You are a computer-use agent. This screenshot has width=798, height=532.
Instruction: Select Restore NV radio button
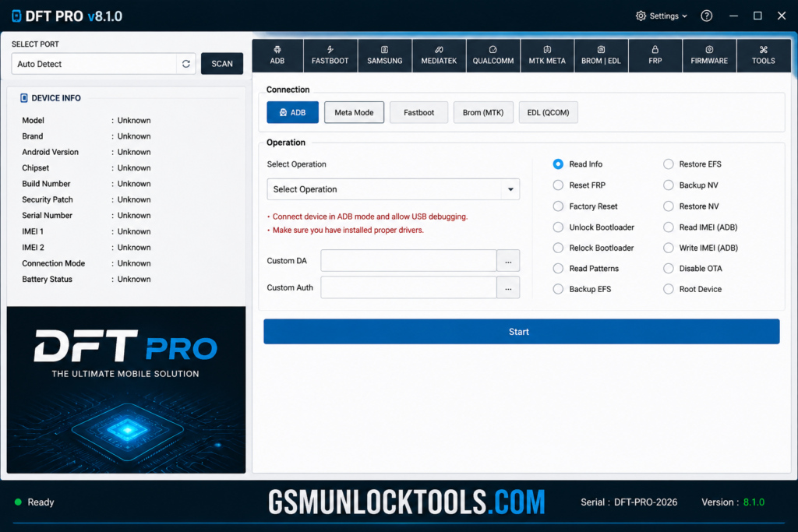668,206
